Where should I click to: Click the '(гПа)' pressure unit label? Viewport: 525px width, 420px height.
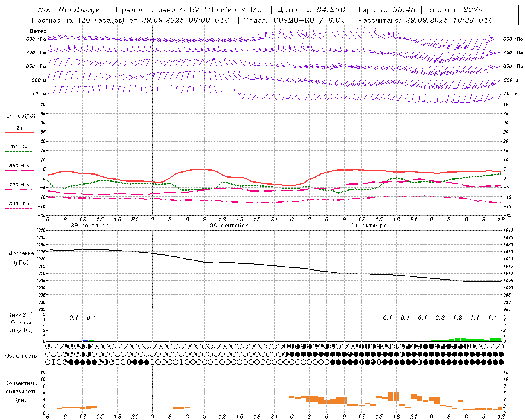[21, 262]
